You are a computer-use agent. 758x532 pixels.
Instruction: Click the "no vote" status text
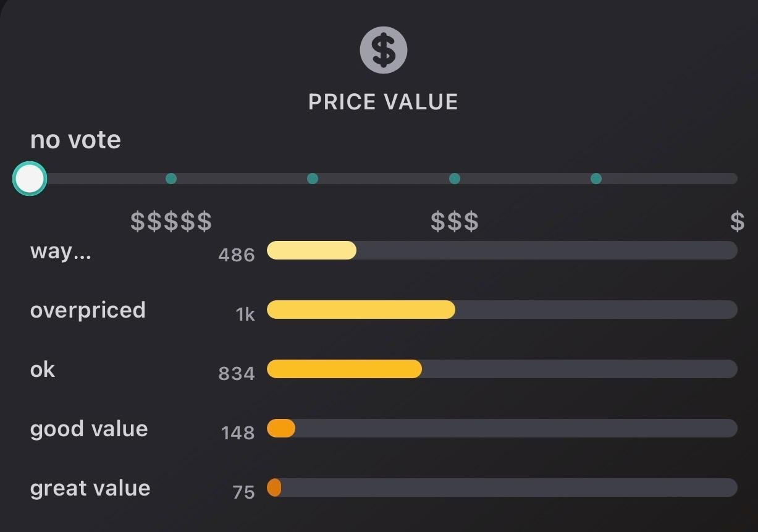[75, 140]
